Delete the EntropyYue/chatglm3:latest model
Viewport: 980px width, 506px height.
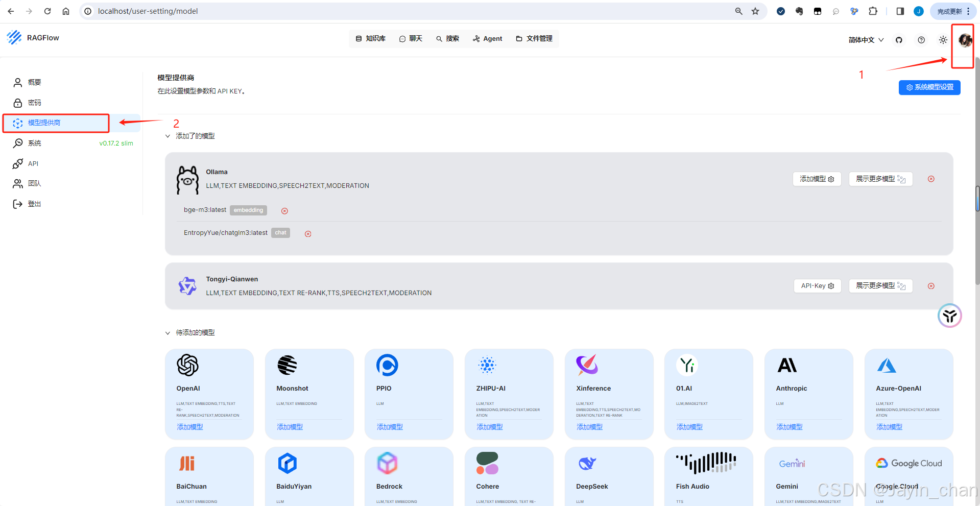308,234
